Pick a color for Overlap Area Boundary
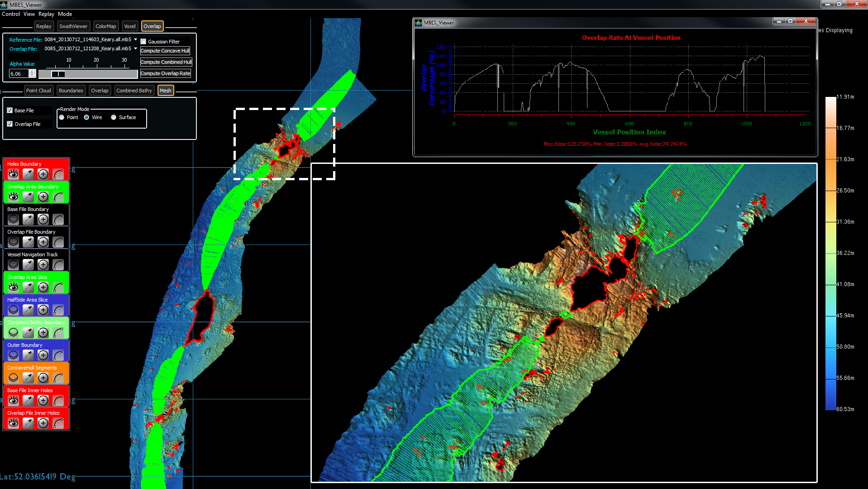The height and width of the screenshot is (489, 868). pos(28,197)
